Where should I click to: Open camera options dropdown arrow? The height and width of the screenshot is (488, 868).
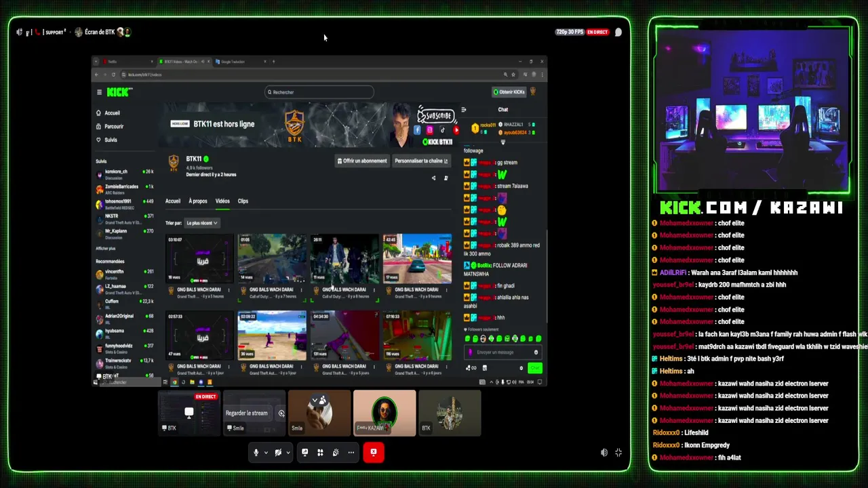288,452
